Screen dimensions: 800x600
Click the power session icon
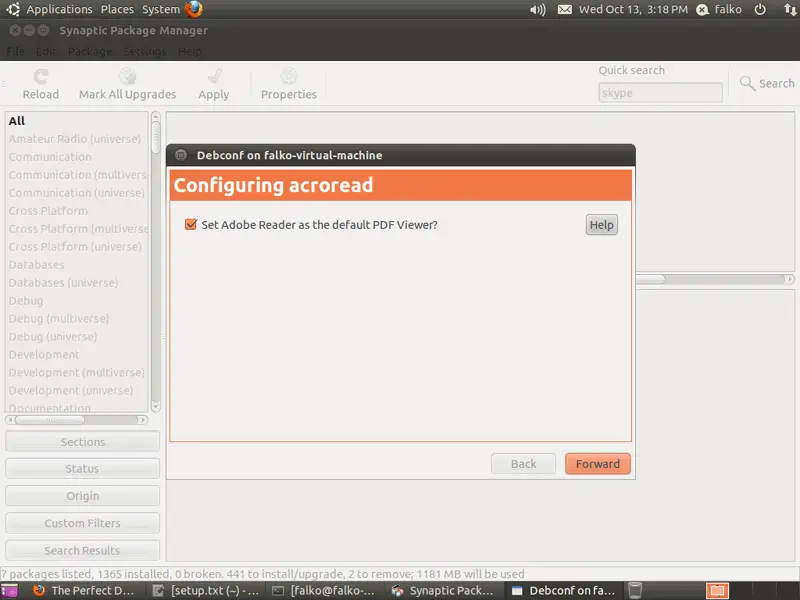tap(760, 9)
